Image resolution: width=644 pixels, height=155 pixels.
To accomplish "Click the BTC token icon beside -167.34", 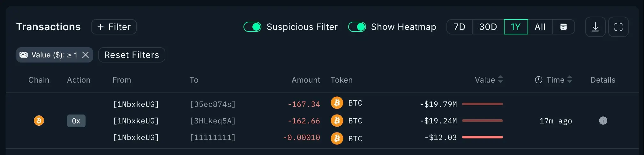I will (337, 103).
